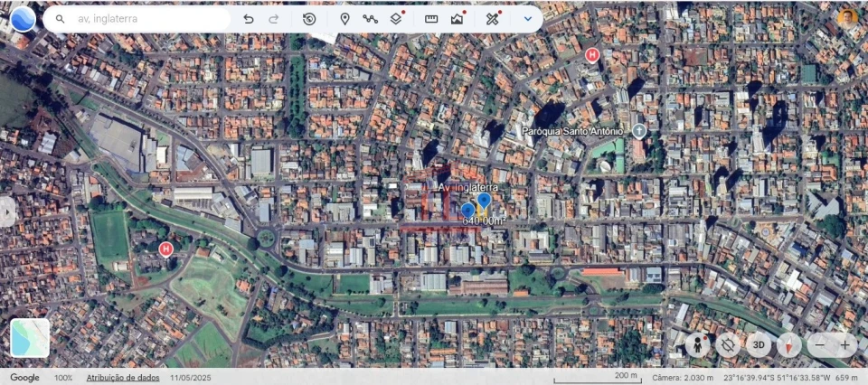The width and height of the screenshot is (868, 385).
Task: Switch map style via thumbnail
Action: (x=30, y=337)
